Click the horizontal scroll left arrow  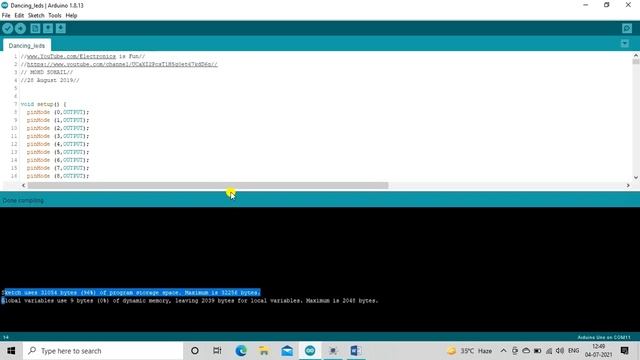click(24, 185)
